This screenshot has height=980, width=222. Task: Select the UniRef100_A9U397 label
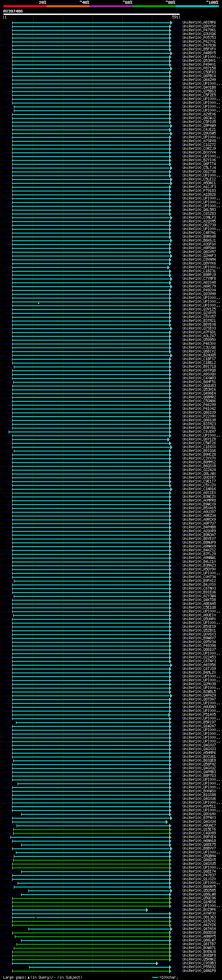[199, 512]
